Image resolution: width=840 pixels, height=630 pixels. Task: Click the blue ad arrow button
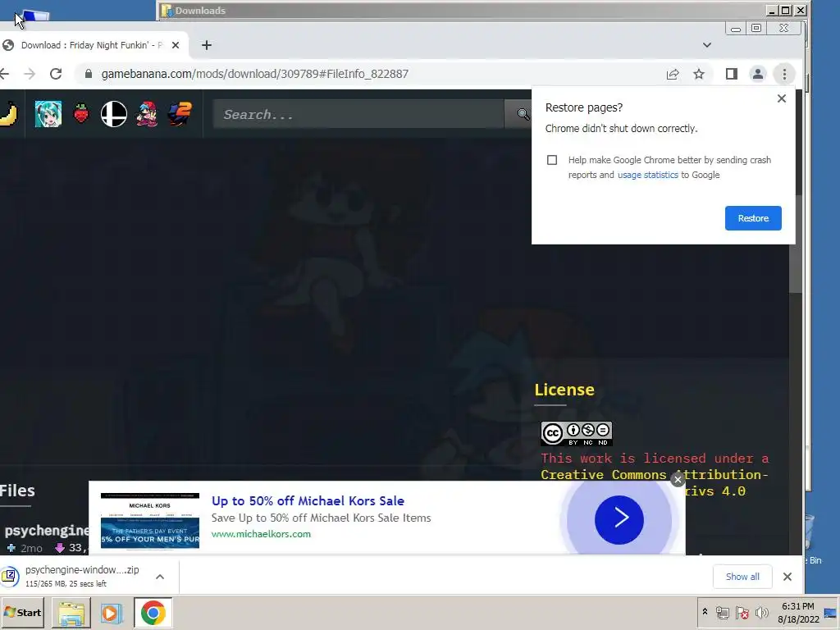(619, 519)
